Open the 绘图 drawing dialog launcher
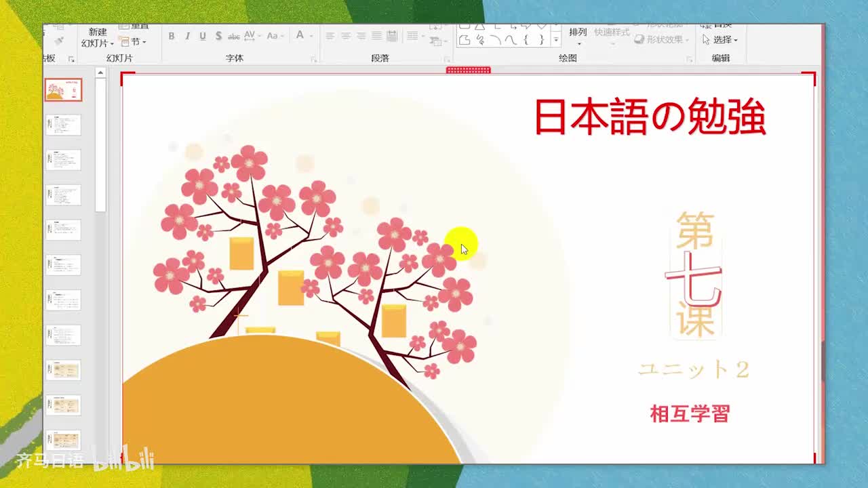Image resolution: width=868 pixels, height=488 pixels. point(690,60)
